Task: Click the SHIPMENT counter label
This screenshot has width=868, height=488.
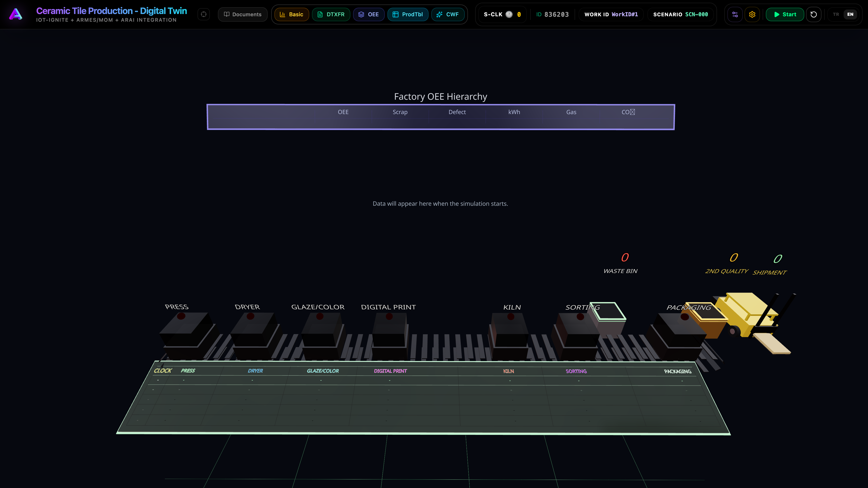Action: tap(770, 272)
